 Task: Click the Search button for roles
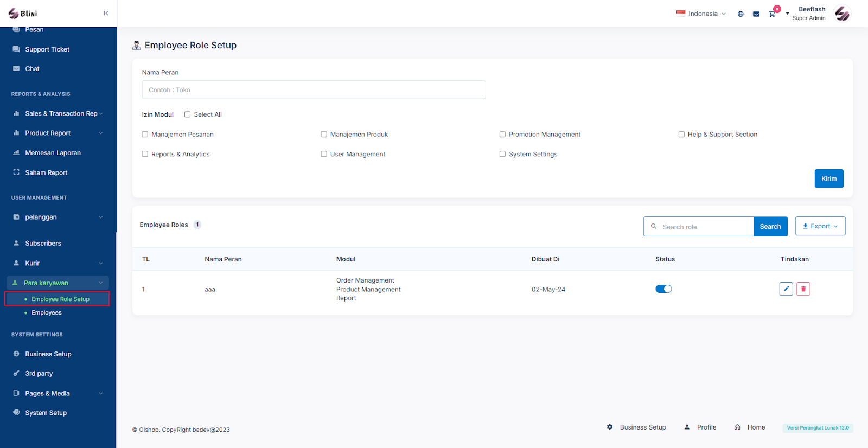pos(770,227)
